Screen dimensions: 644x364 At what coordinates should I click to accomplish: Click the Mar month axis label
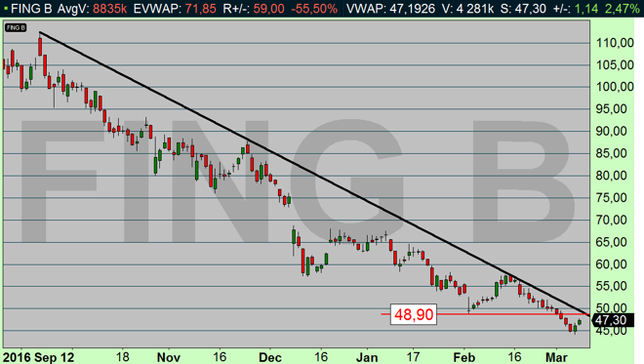(x=556, y=357)
